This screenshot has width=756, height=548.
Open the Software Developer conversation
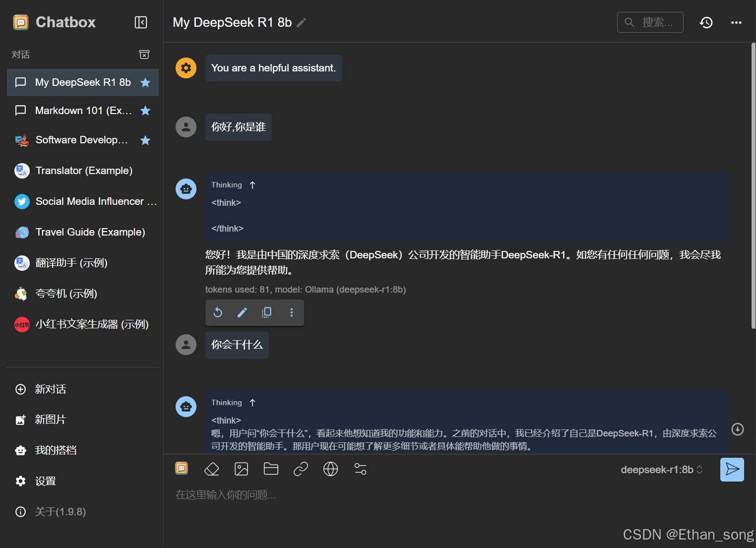pyautogui.click(x=83, y=140)
